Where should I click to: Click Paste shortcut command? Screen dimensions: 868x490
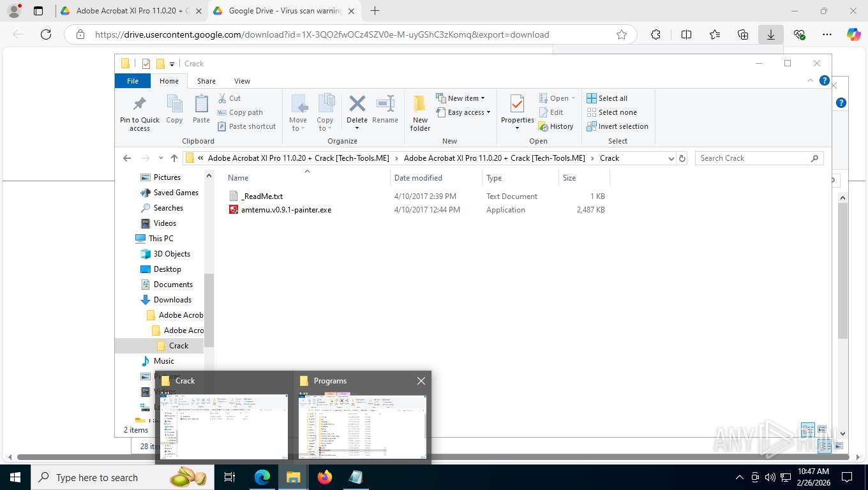click(x=246, y=126)
